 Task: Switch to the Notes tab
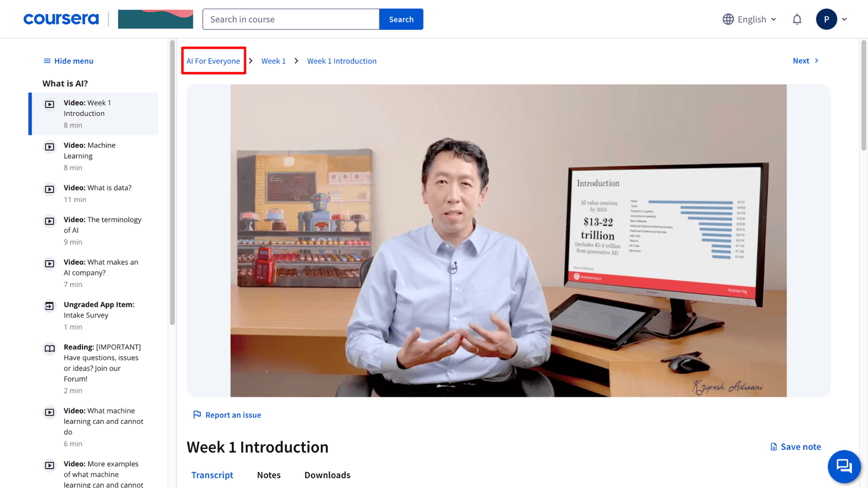[269, 475]
